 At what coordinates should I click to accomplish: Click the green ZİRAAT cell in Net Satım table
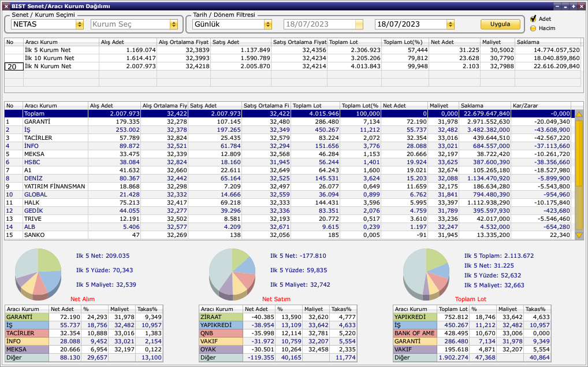coord(221,317)
